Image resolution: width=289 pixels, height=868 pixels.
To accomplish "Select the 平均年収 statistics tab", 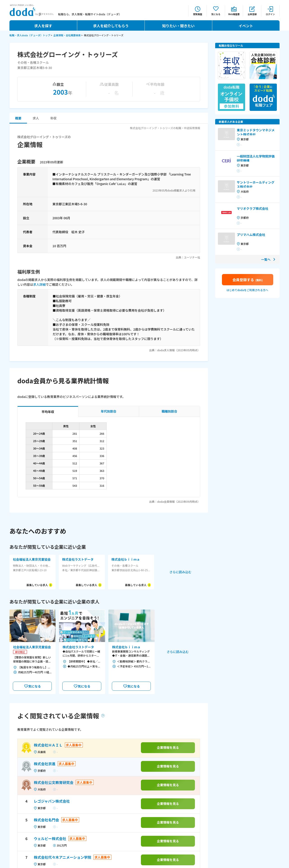I will pos(48,412).
